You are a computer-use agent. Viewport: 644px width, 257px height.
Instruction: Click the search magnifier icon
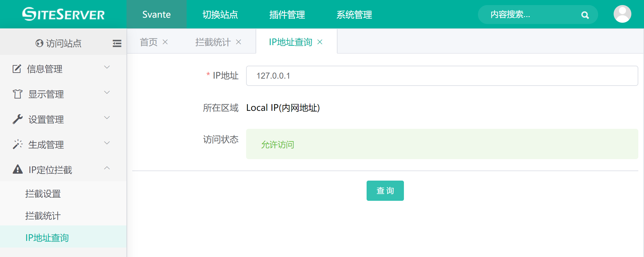coord(585,15)
